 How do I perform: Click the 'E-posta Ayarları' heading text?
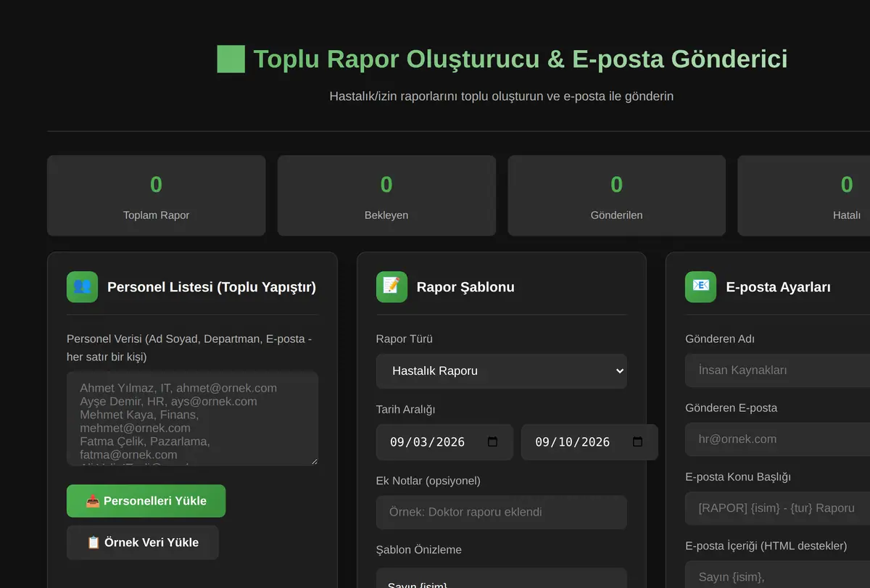click(778, 287)
